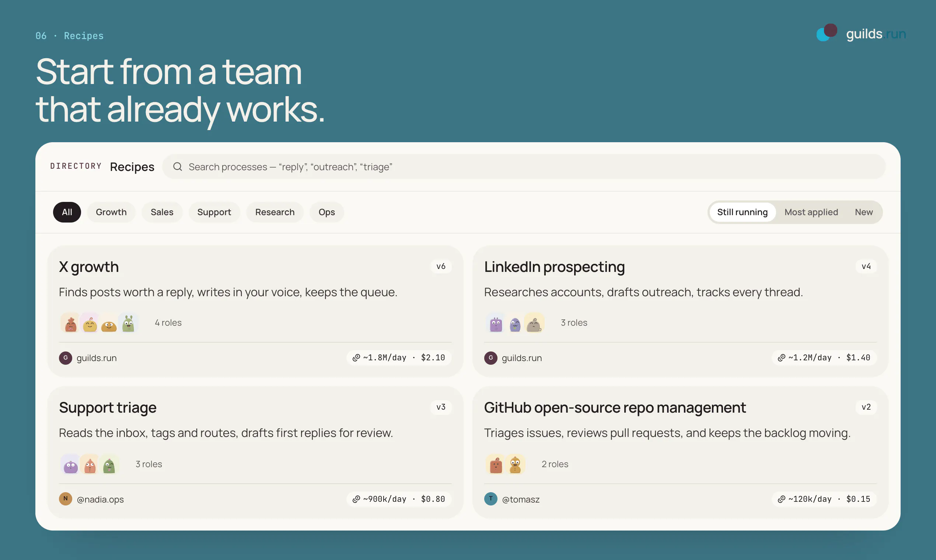Screen dimensions: 936x560
Task: Click the @nadia.ops author name
Action: coord(100,499)
